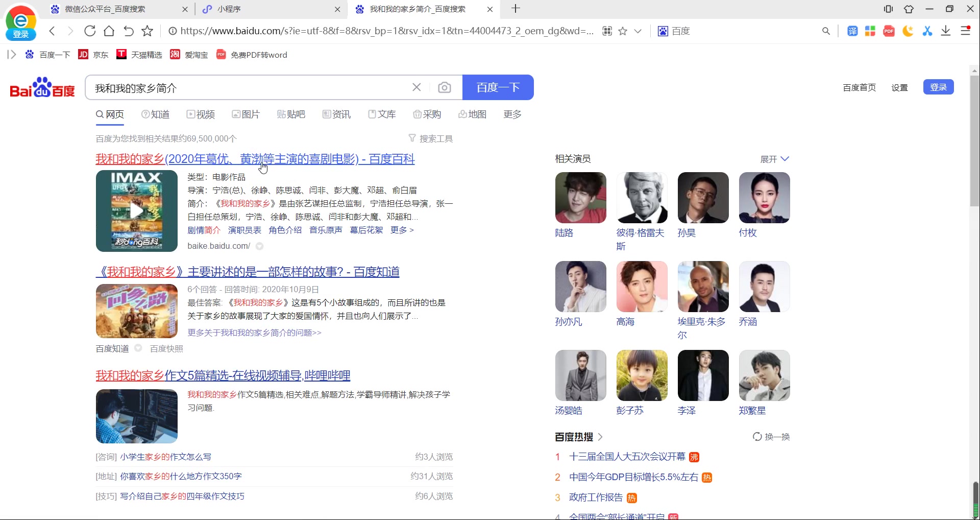Open the red PDF extension icon

click(889, 31)
